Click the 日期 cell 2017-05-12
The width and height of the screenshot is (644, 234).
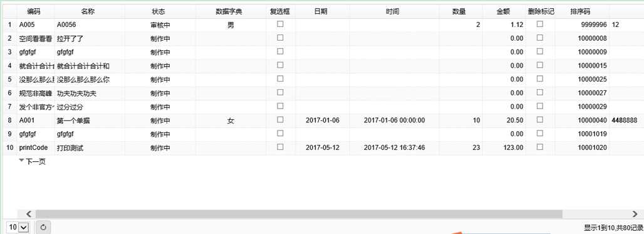[x=322, y=148]
